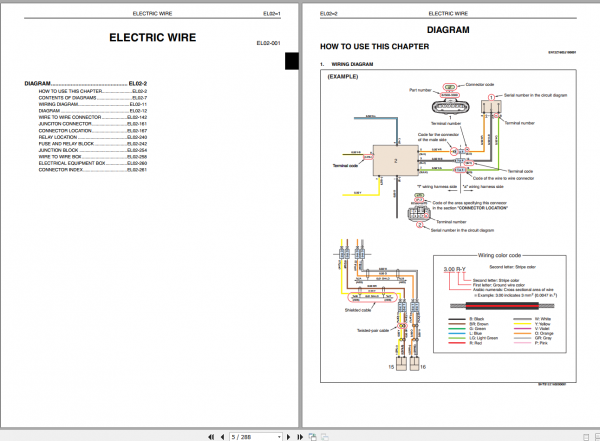Click the previous view icon in navigation bar
The height and width of the screenshot is (441, 600).
tap(313, 437)
